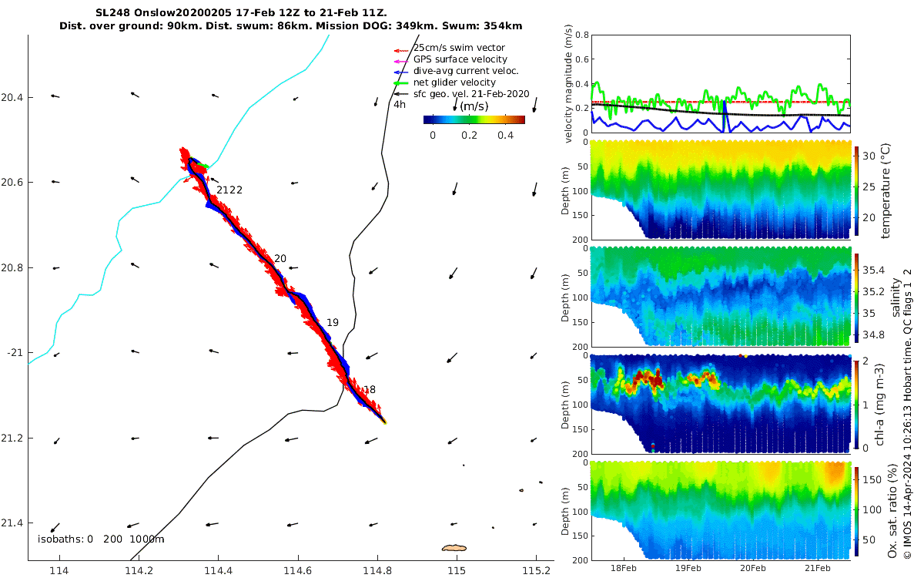The image size is (924, 578).
Task: Click the '(m/s)' color bar label
Action: [x=474, y=106]
